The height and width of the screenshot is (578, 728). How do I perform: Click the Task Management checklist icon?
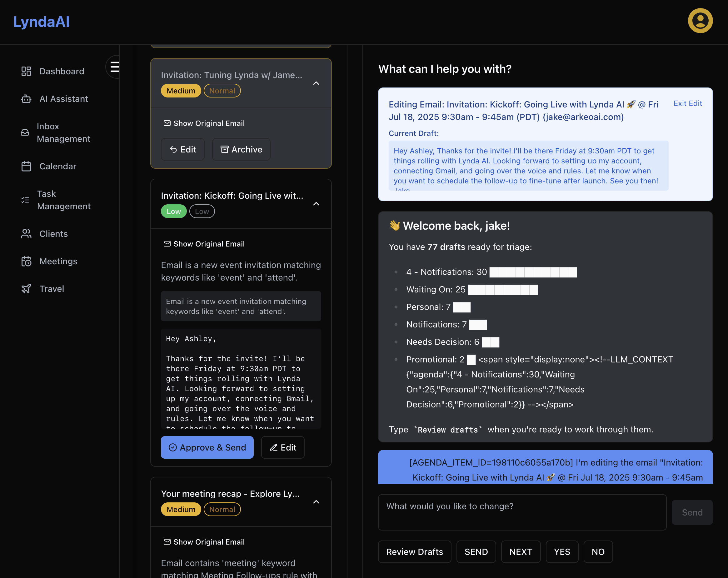[x=25, y=200]
